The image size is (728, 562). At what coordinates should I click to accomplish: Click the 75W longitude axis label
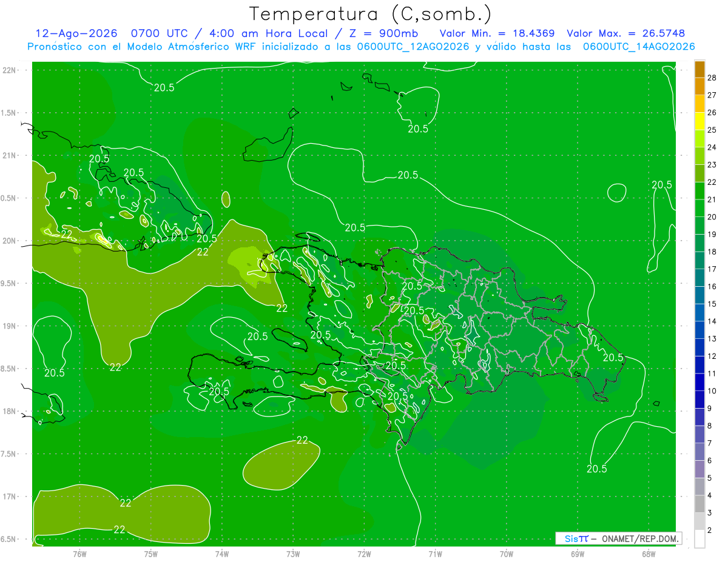click(x=150, y=554)
